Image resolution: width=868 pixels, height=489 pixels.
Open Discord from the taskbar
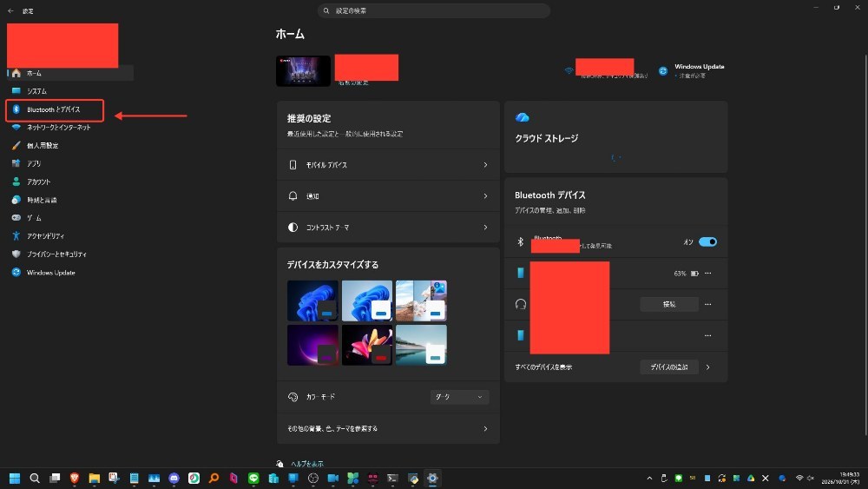click(x=174, y=479)
